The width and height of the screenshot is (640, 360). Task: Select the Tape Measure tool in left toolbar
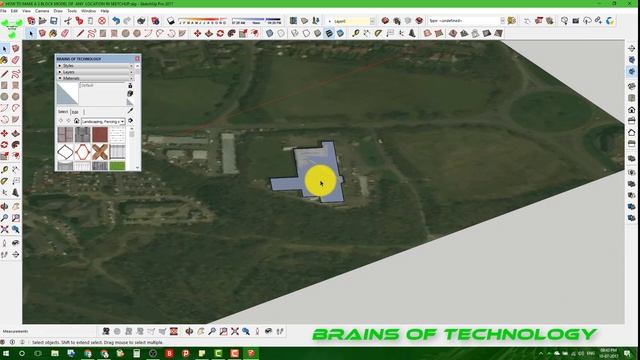coord(4,169)
